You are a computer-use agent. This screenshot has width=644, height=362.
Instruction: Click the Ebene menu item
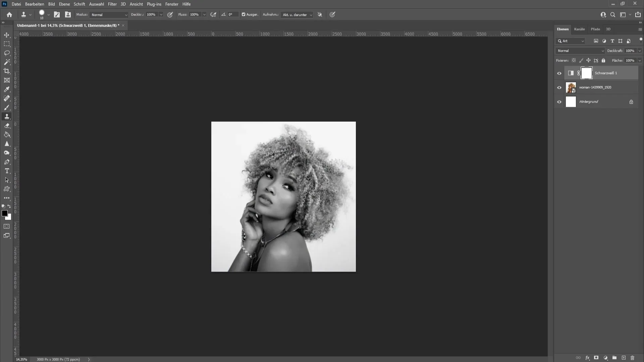pyautogui.click(x=64, y=4)
